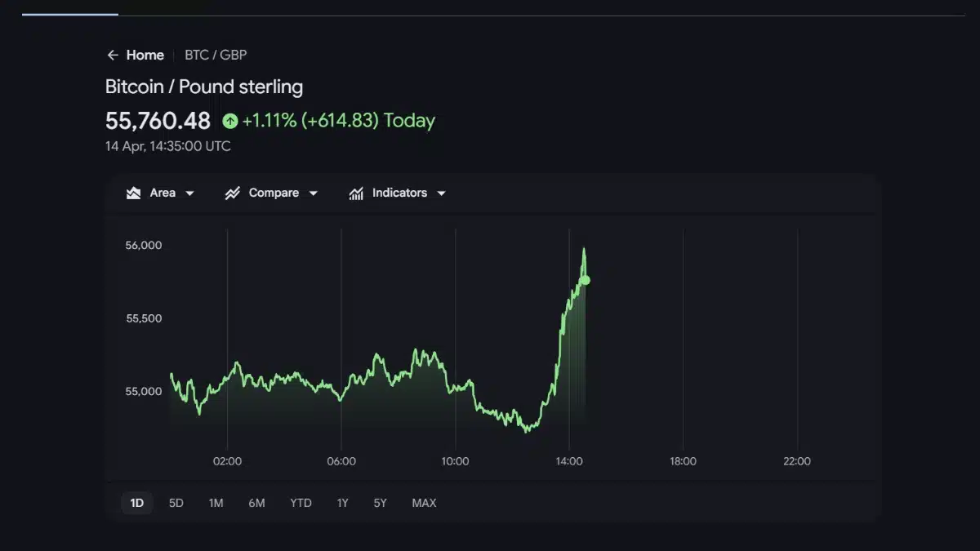Select the Area chart type icon
Screen dimensions: 980x551
pos(134,193)
